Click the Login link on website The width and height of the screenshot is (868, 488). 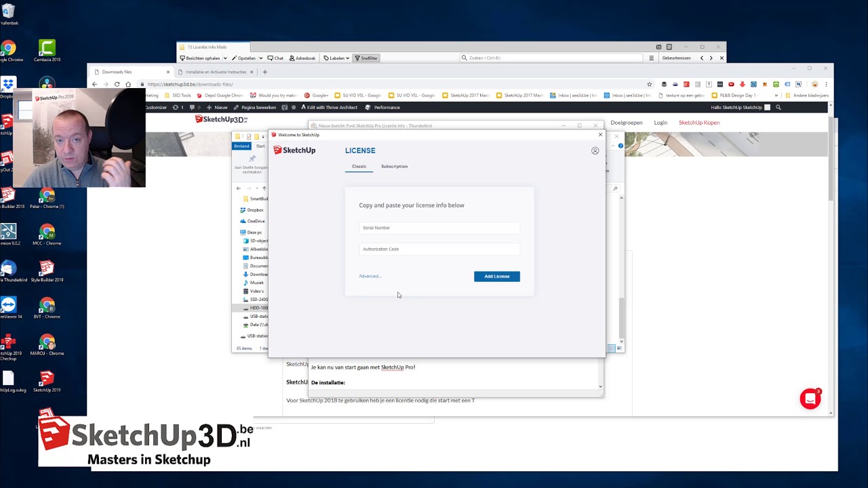click(x=660, y=123)
